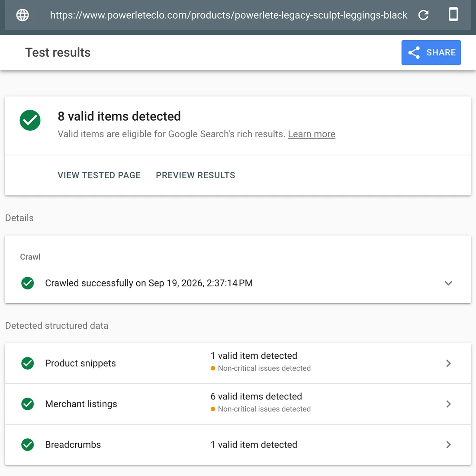
Task: Click PREVIEW RESULTS
Action: 196,175
